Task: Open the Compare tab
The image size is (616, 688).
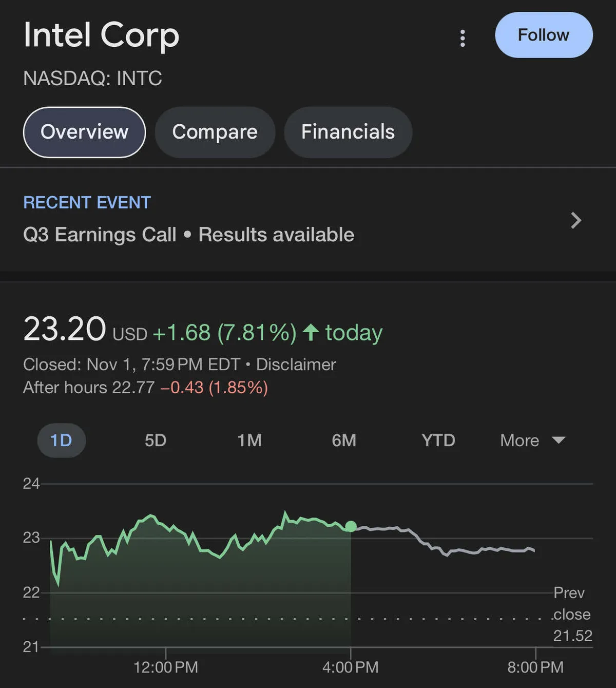Action: click(215, 132)
